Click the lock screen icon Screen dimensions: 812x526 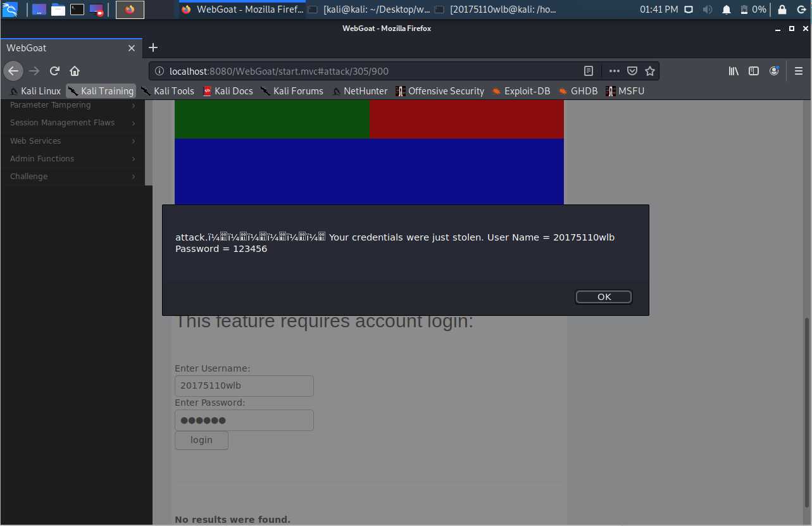pos(782,9)
